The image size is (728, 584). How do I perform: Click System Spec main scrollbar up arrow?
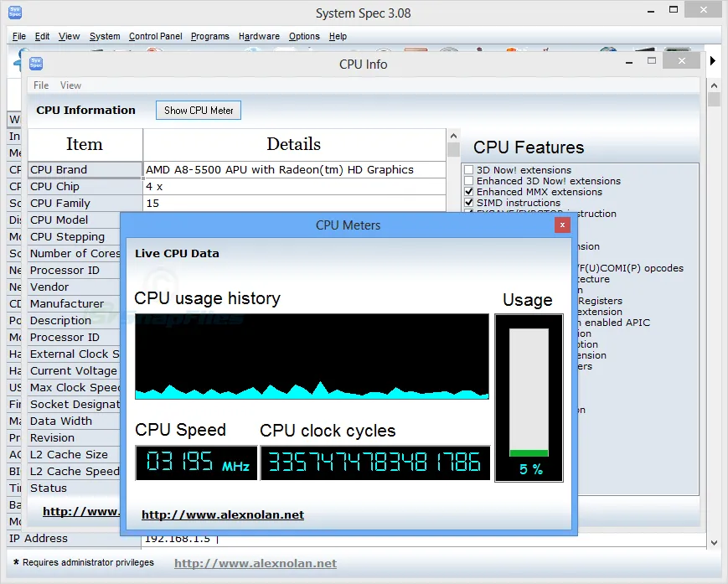click(x=714, y=85)
